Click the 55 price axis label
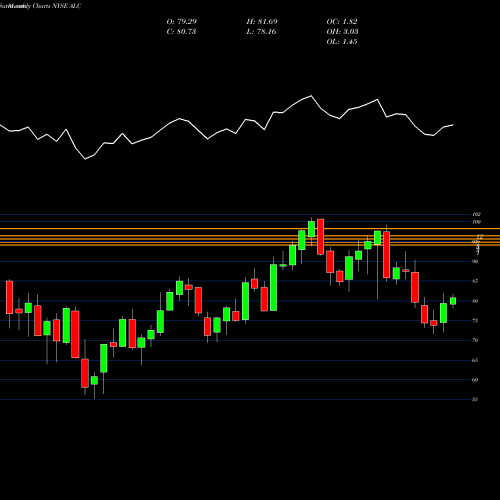The image size is (500, 500). click(475, 399)
